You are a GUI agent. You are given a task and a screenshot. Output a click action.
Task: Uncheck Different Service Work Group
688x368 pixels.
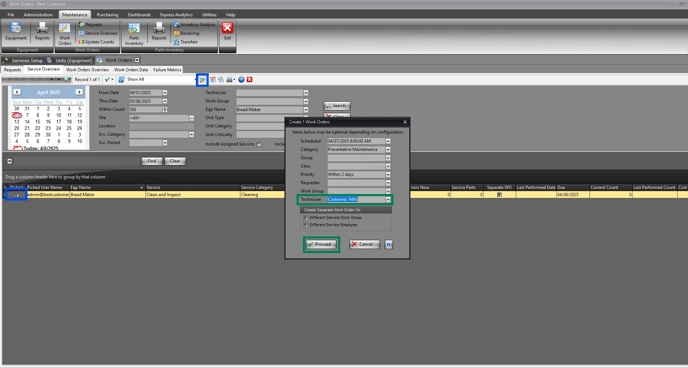306,218
